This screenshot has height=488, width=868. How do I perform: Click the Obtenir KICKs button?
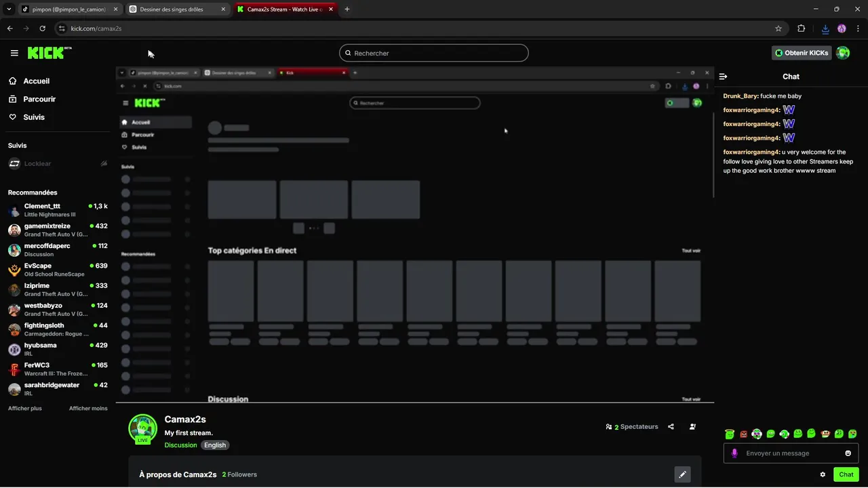pyautogui.click(x=802, y=53)
